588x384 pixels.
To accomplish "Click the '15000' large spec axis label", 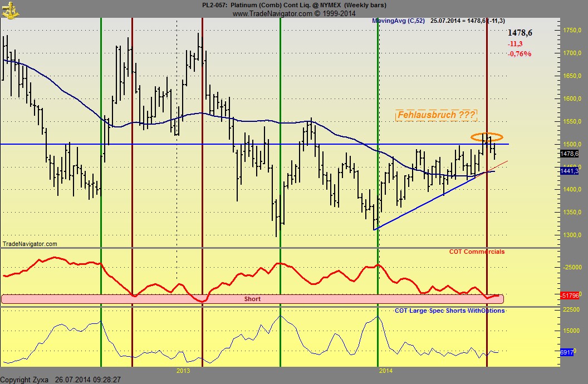I will [571, 331].
